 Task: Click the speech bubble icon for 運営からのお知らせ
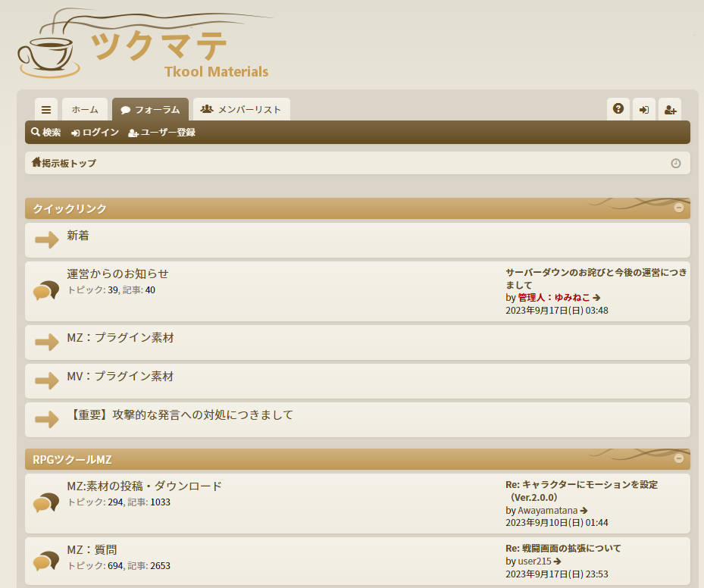pos(46,290)
